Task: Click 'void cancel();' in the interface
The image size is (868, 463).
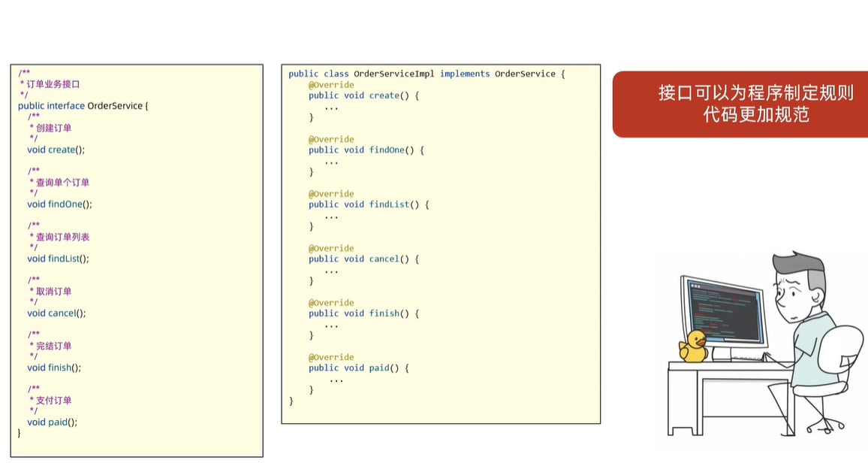Action: pos(56,313)
